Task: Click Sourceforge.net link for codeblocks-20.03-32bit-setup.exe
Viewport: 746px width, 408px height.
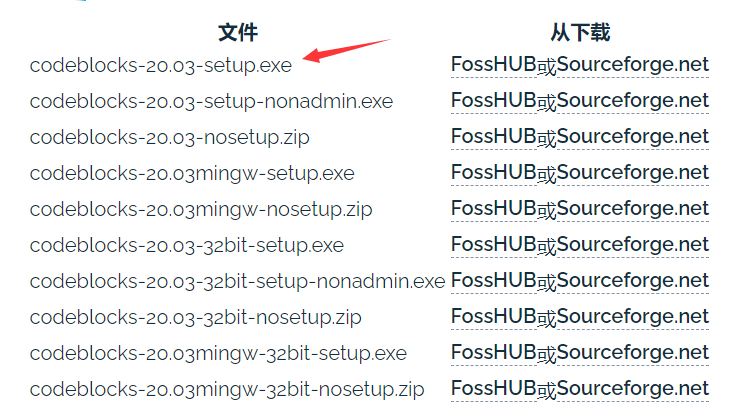Action: pyautogui.click(x=633, y=245)
